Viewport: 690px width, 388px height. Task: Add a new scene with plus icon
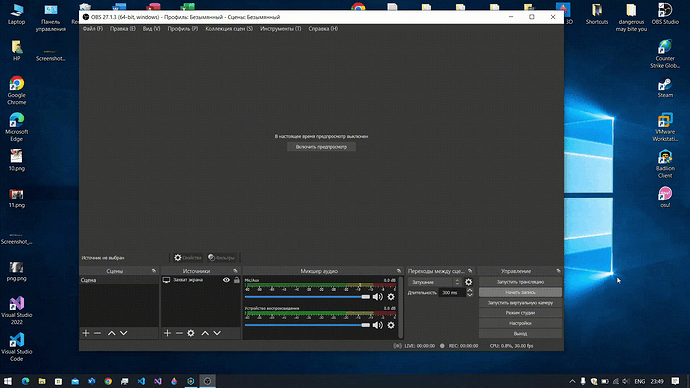(x=86, y=333)
